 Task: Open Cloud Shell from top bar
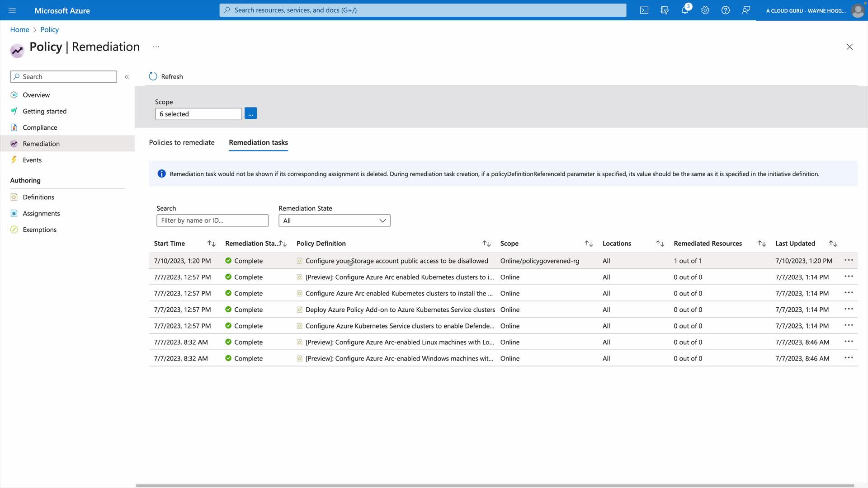(x=644, y=10)
